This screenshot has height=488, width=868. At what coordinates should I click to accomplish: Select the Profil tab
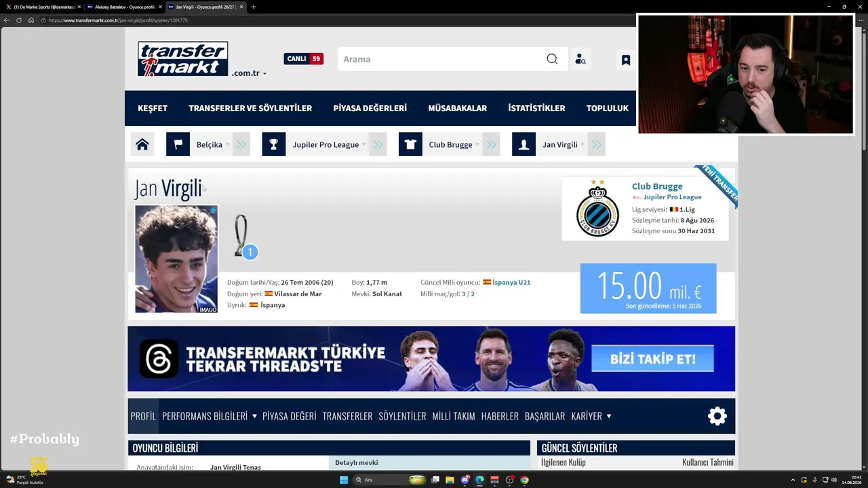click(143, 416)
